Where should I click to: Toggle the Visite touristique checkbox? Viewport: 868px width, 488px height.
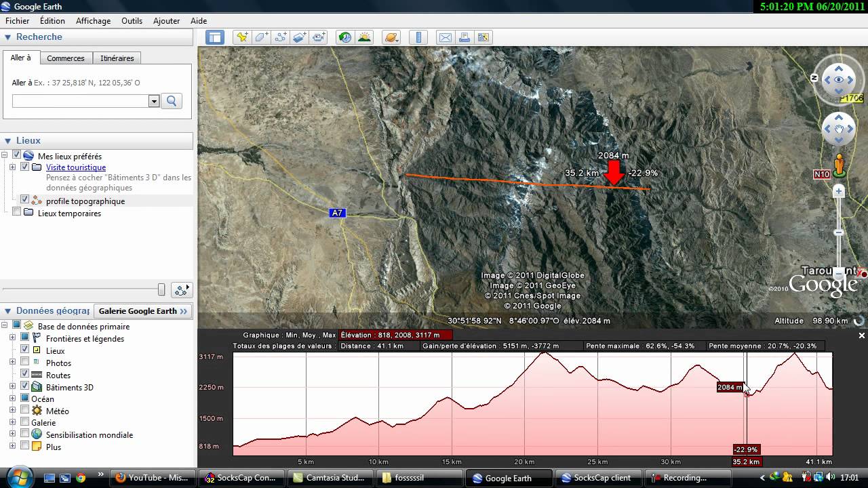tap(25, 167)
